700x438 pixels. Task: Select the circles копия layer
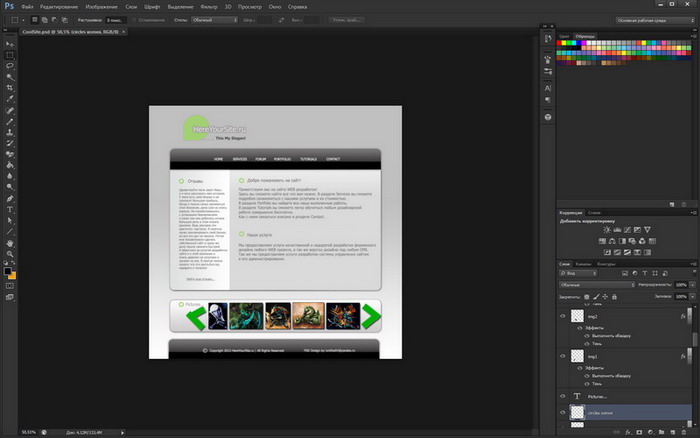pos(620,411)
